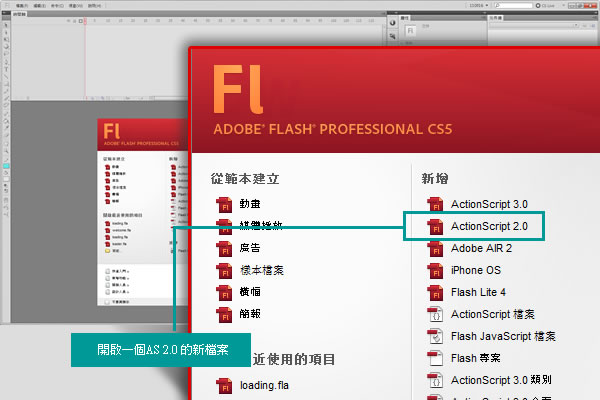Click the help search field
600x400 pixels.
[x=513, y=5]
